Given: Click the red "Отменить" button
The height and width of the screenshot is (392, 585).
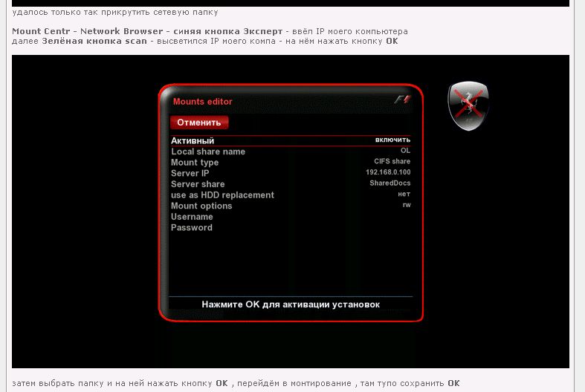Looking at the screenshot, I should coord(199,122).
